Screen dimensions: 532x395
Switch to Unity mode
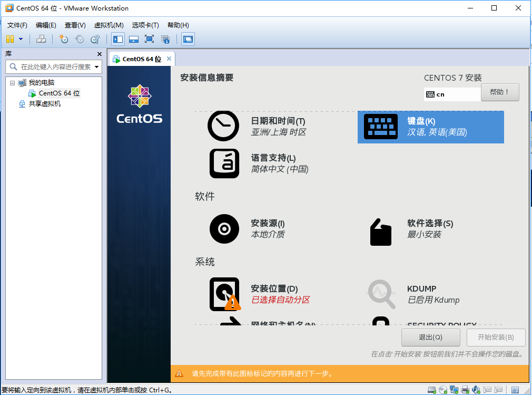click(165, 39)
